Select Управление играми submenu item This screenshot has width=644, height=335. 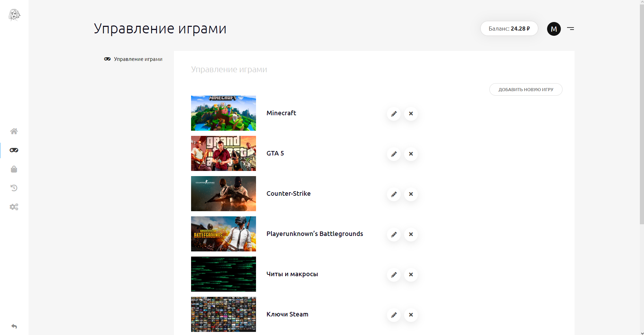tap(133, 59)
